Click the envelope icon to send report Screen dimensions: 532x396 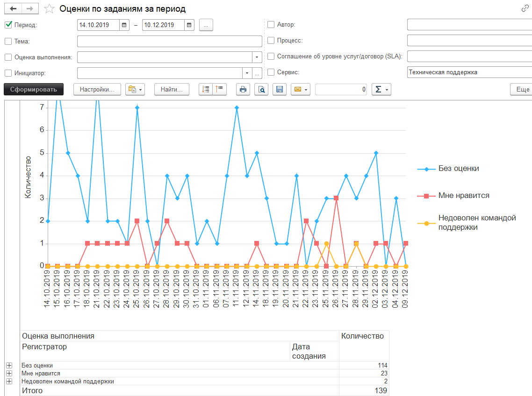(297, 90)
